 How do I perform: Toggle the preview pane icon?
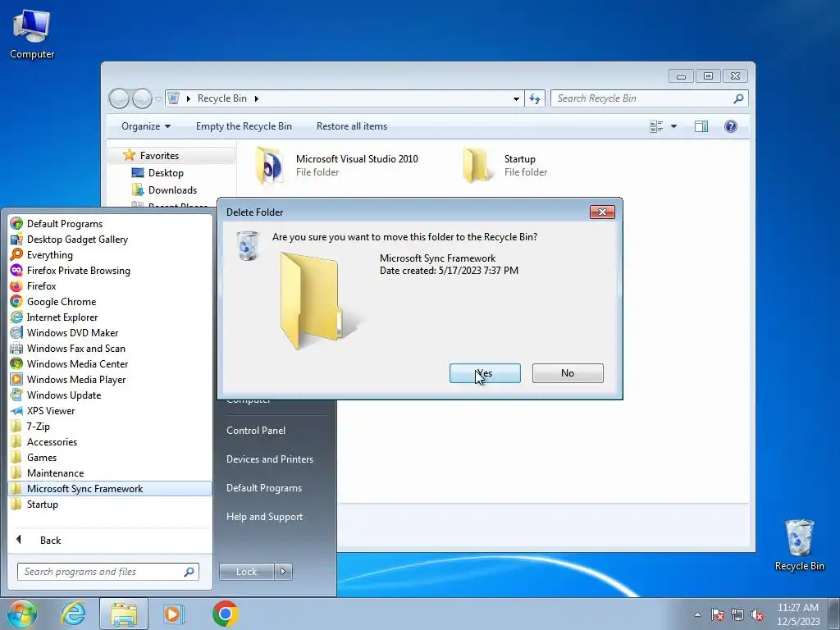pyautogui.click(x=701, y=126)
